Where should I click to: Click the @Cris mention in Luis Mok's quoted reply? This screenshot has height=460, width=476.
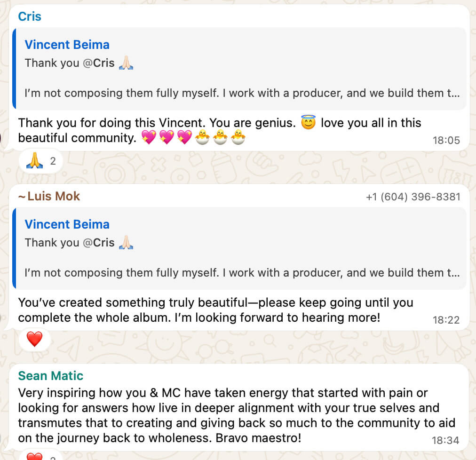coord(99,243)
